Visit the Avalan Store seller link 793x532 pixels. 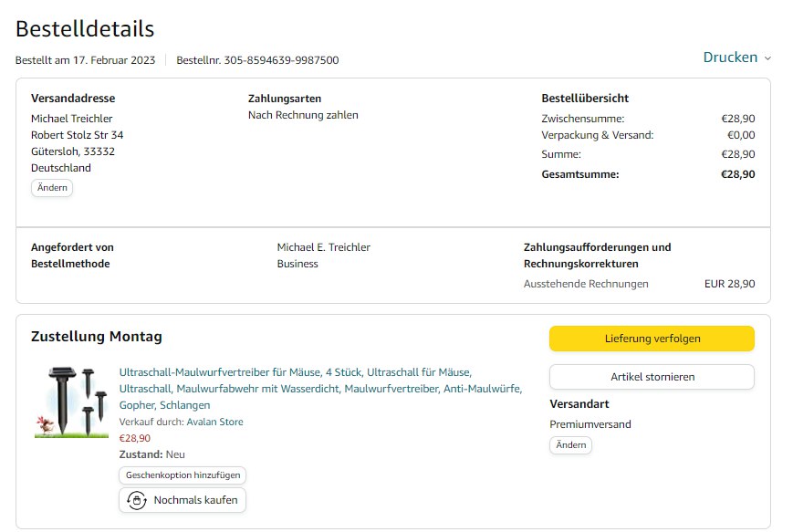214,422
